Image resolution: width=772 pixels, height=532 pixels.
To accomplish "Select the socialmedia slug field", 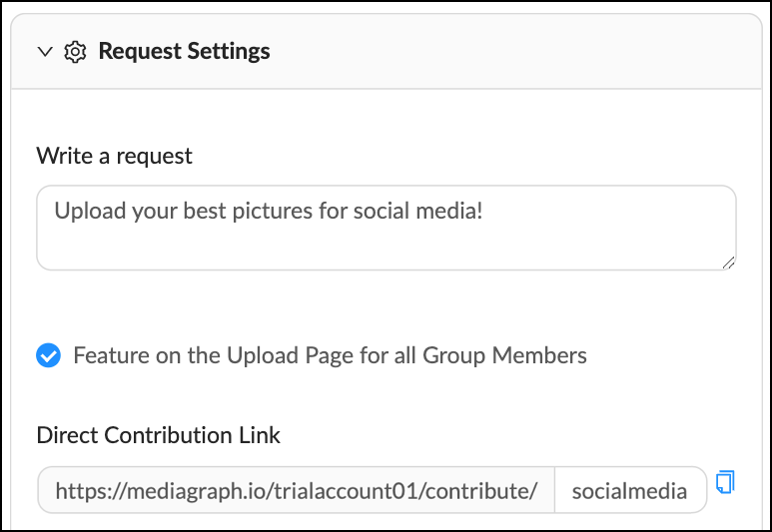I will [x=631, y=490].
